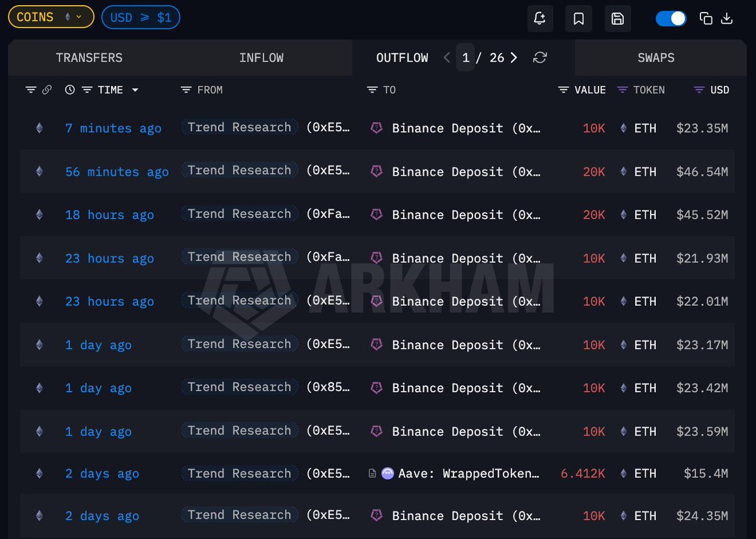Go to previous page with left chevron
This screenshot has height=539, width=756.
[x=447, y=58]
